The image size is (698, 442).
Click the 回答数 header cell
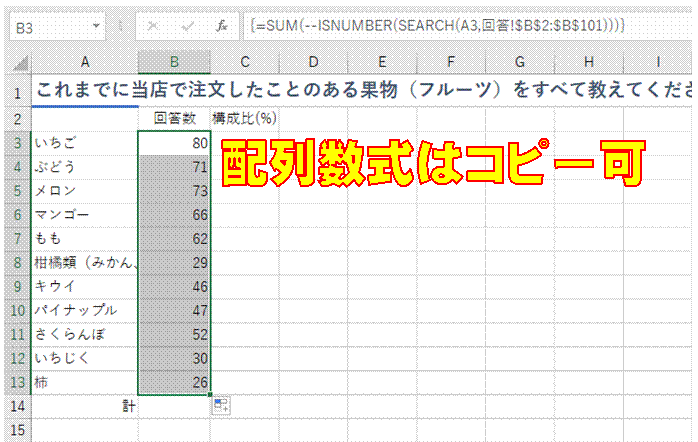tap(174, 119)
